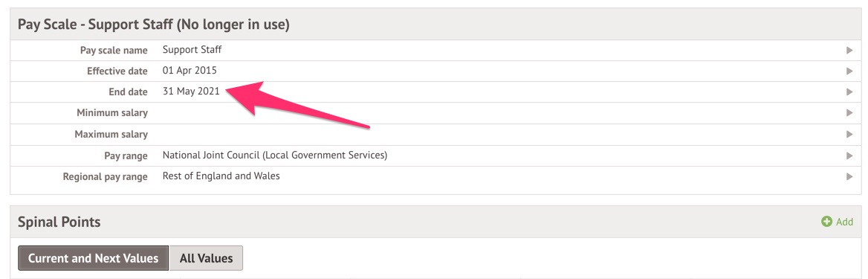Open the National Joint Council pay range value

point(274,155)
